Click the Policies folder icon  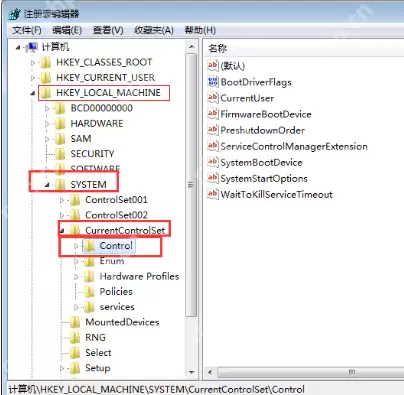(x=89, y=292)
